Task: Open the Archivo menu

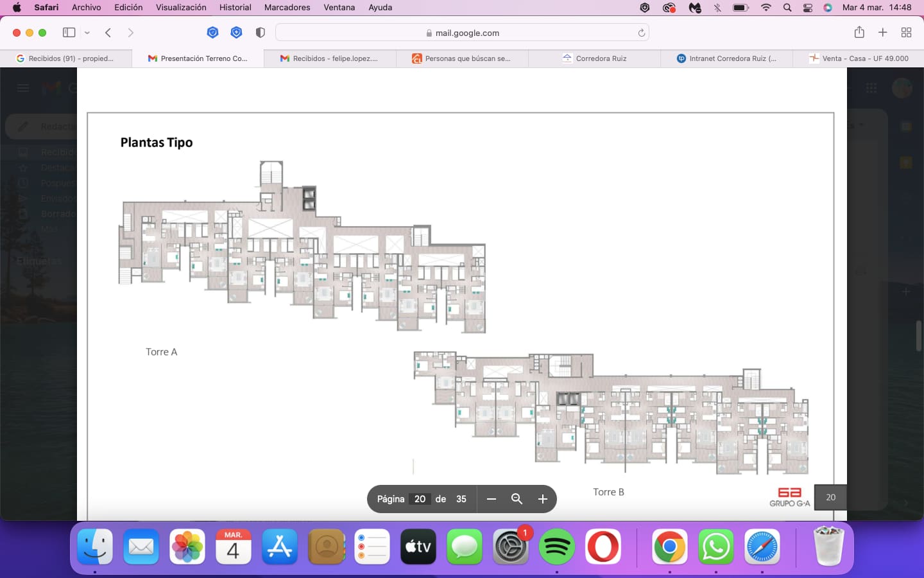Action: pos(87,8)
